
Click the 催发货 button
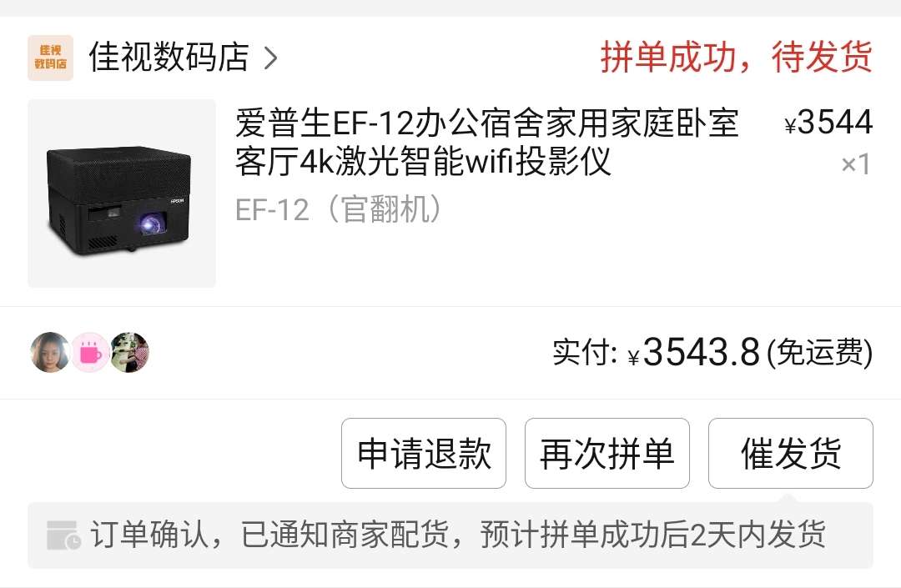(x=791, y=454)
